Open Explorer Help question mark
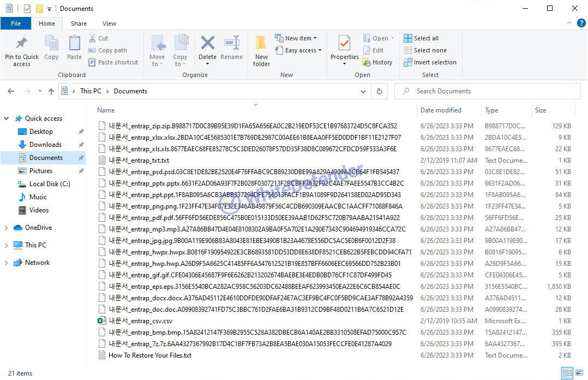 click(581, 23)
